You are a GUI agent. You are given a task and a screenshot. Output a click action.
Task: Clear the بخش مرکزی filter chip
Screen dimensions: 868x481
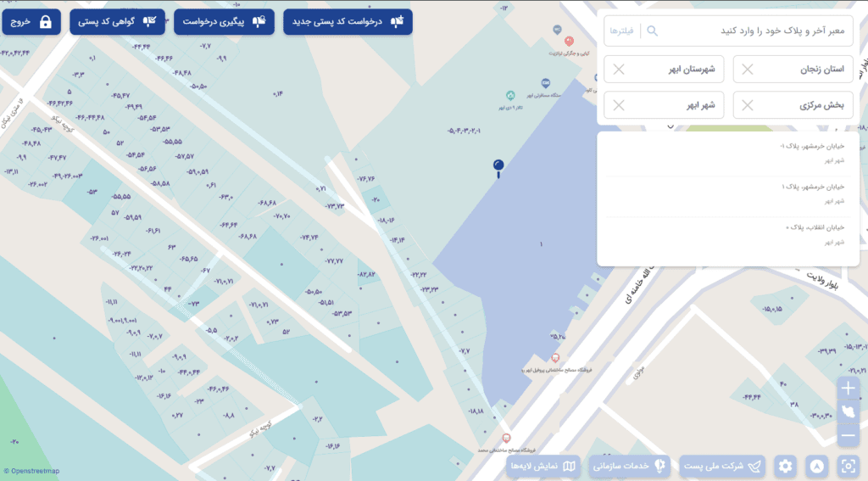coord(748,105)
